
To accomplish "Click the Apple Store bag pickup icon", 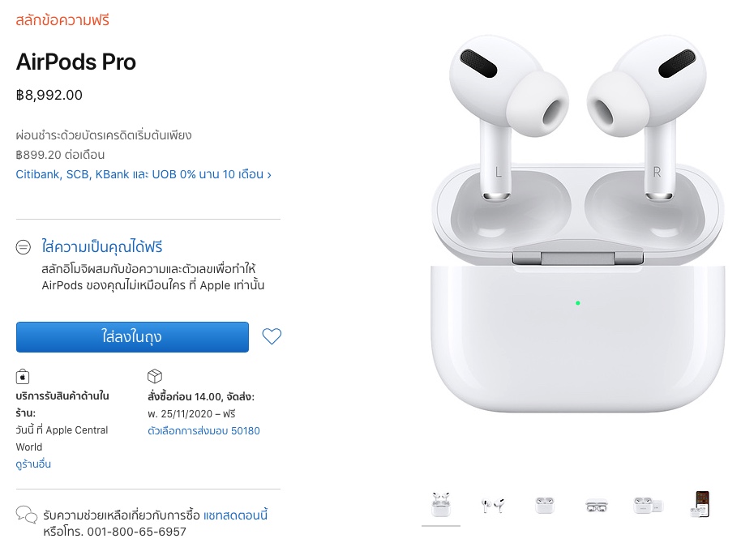I will pyautogui.click(x=23, y=377).
